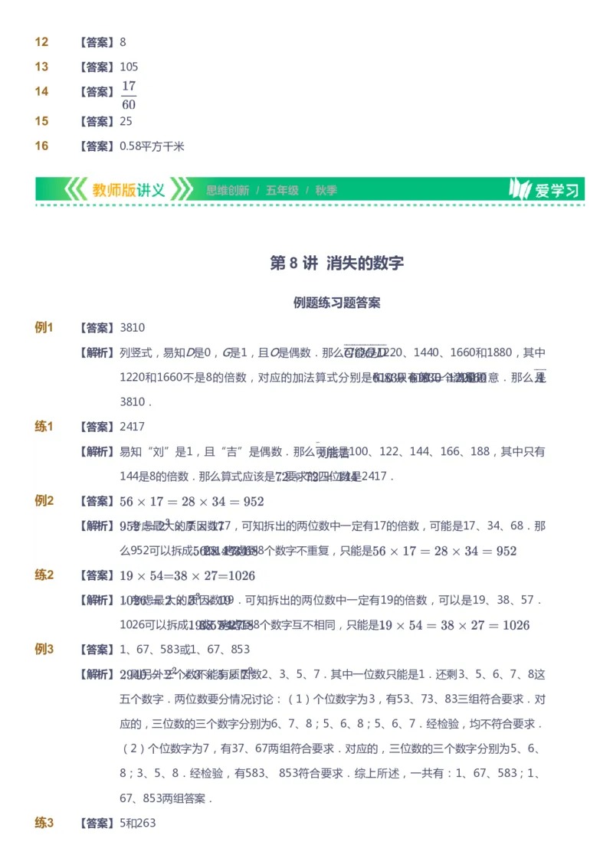
Task: Collapse the 练3 answer entry
Action: [x=46, y=824]
